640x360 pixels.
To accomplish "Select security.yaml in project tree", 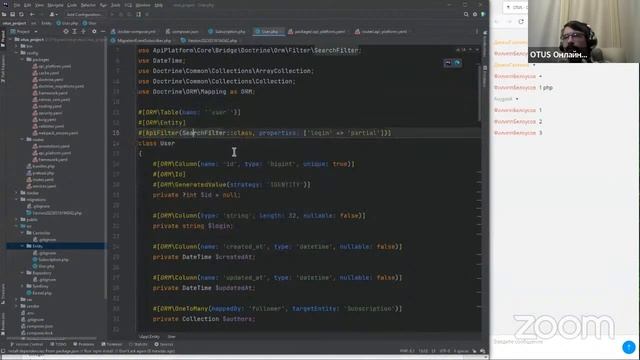I will tap(47, 113).
